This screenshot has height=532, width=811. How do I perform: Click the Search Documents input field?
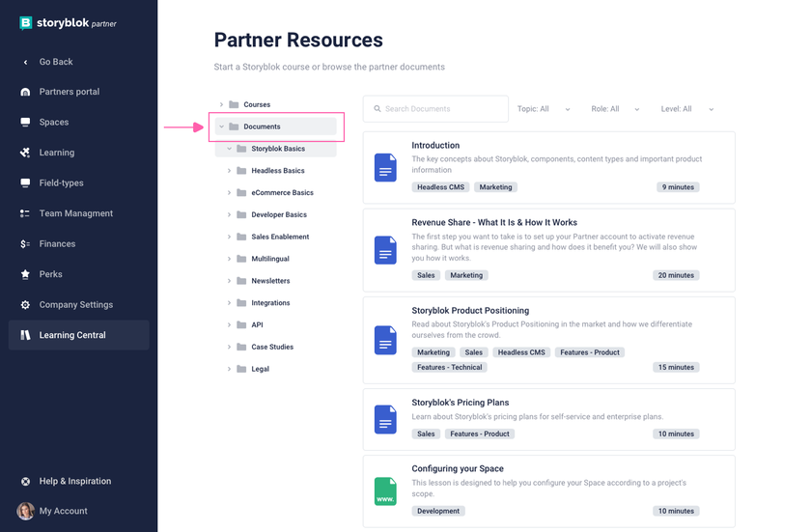(x=435, y=108)
